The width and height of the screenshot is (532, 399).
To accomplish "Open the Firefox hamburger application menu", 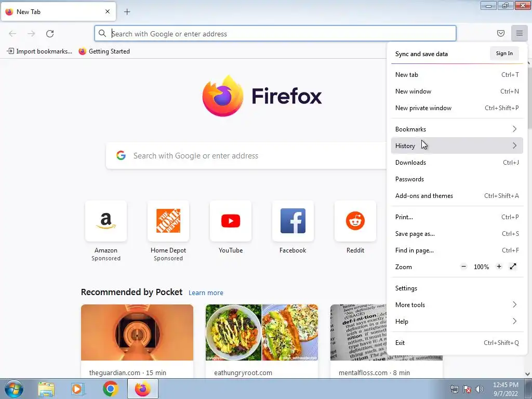I will 519,33.
